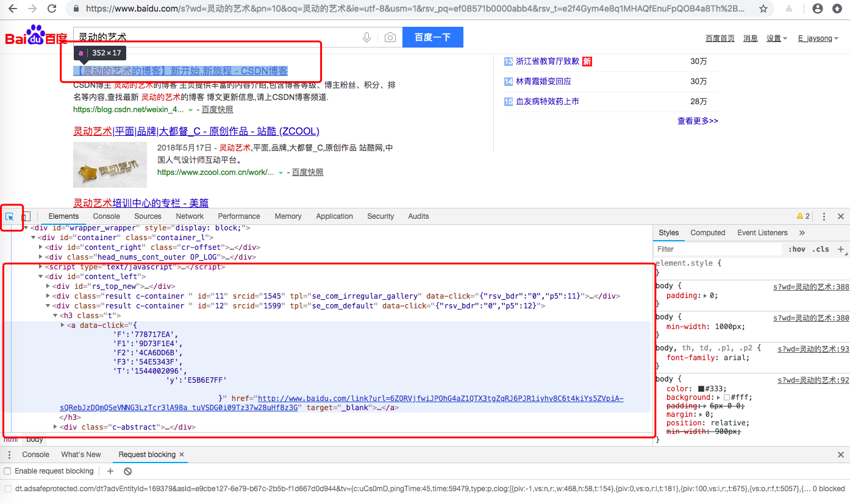
Task: Toggle checkbox of dt.adsafeprotected.com pattern
Action: 8,488
